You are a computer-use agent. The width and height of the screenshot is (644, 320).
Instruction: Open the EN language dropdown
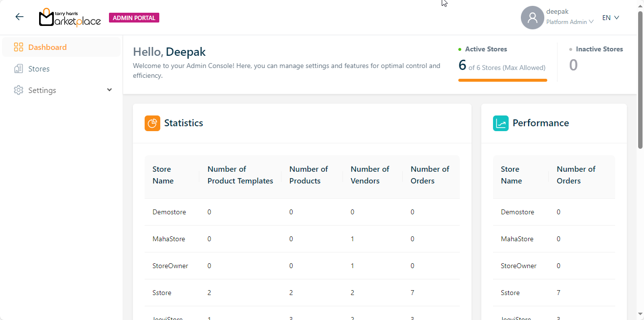[x=611, y=18]
